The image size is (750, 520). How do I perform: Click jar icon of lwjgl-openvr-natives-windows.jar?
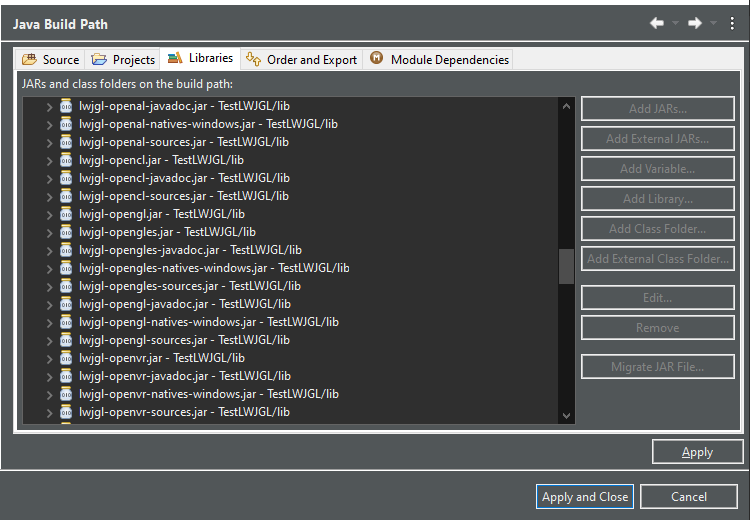[66, 394]
